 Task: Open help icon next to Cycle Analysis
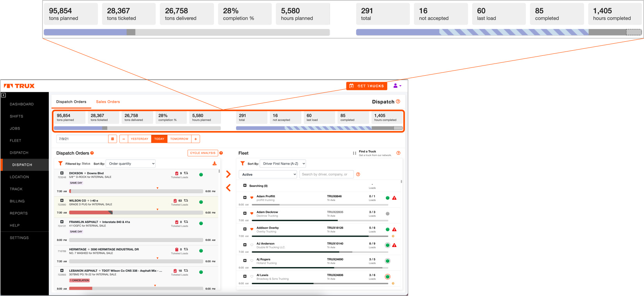pyautogui.click(x=221, y=153)
